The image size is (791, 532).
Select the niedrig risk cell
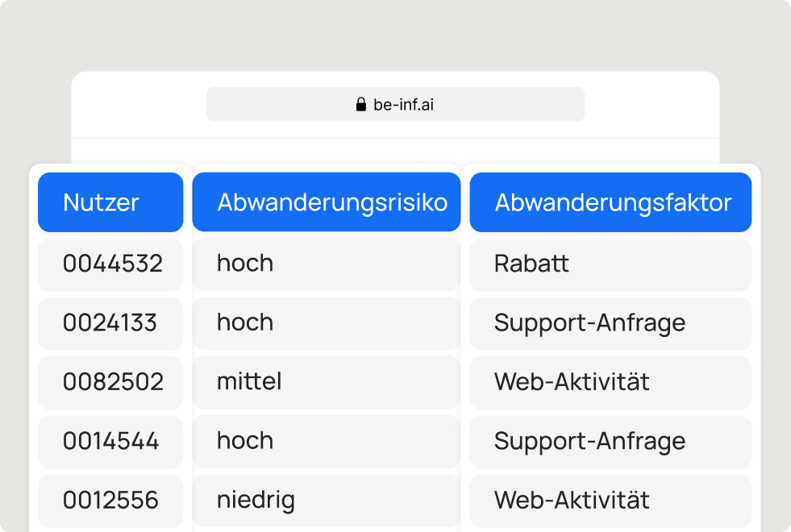(327, 501)
